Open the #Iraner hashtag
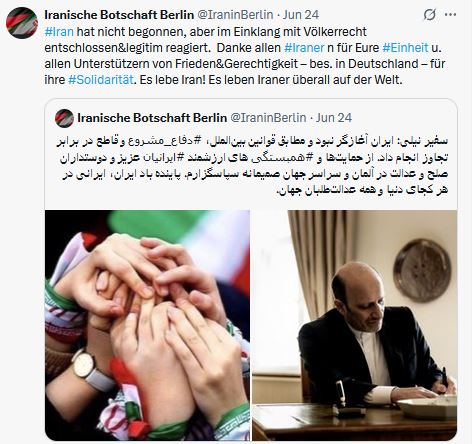476x444 pixels. point(304,48)
